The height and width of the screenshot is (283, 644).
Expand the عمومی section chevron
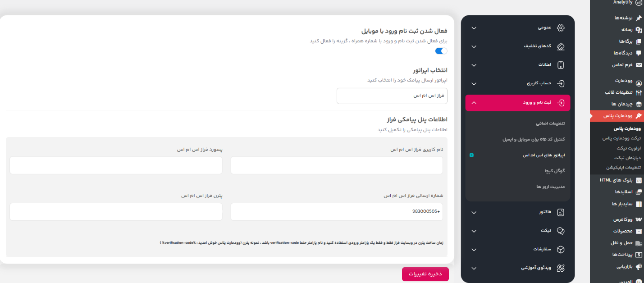tap(474, 27)
